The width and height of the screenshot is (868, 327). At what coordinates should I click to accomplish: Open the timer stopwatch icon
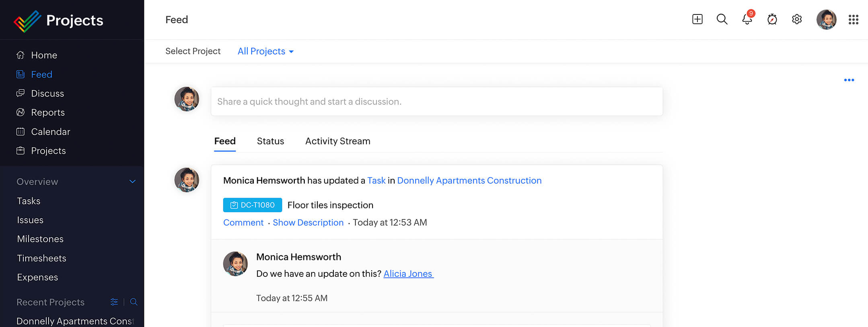[x=772, y=19]
